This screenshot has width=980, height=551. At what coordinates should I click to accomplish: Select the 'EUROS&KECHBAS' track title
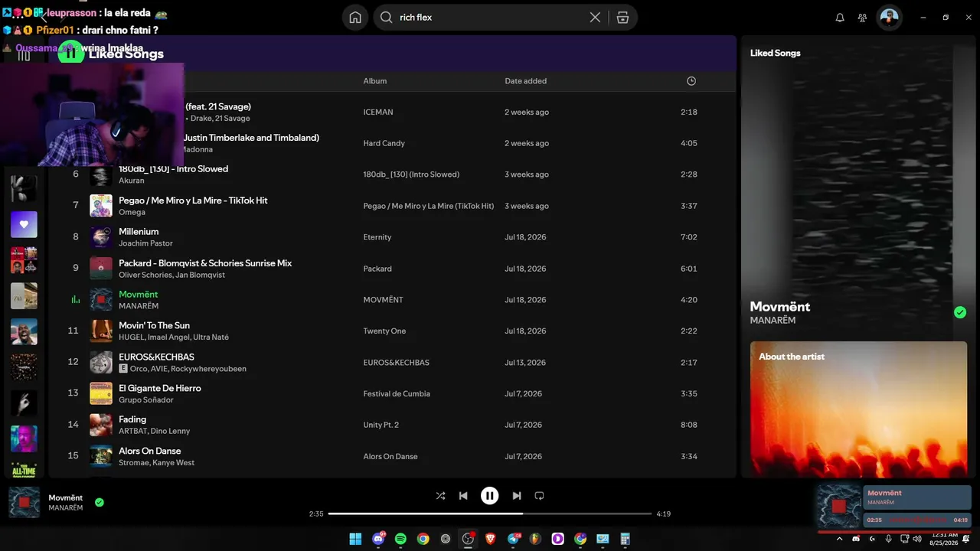(156, 357)
